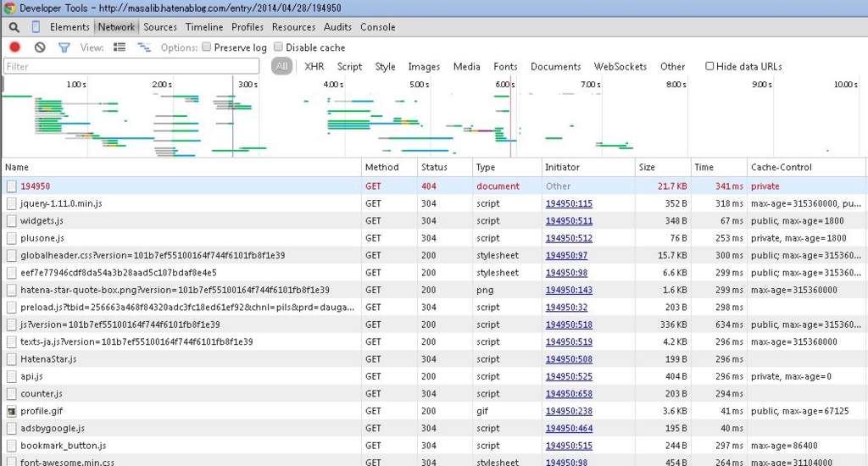
Task: Open the Console tab
Action: click(377, 27)
